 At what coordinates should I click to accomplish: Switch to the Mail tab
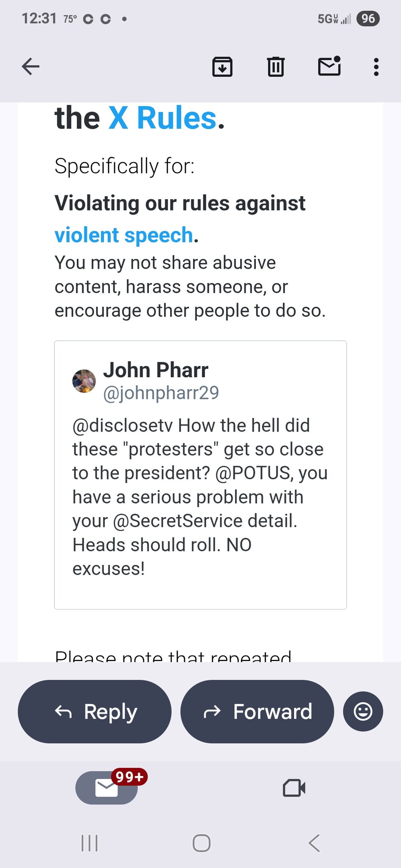tap(107, 788)
